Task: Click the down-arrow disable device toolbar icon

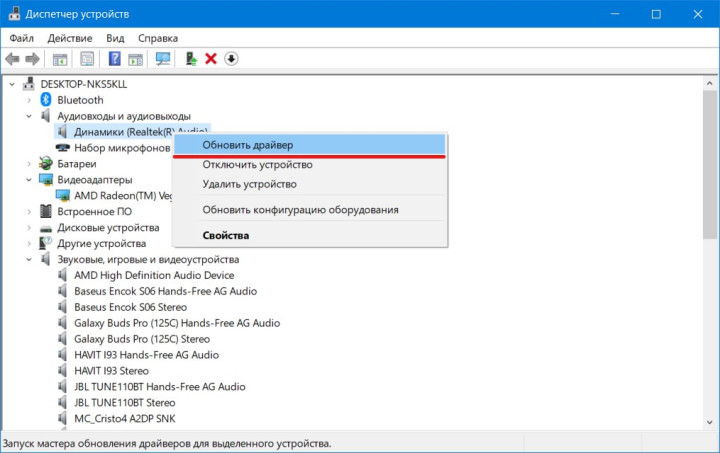Action: [231, 59]
